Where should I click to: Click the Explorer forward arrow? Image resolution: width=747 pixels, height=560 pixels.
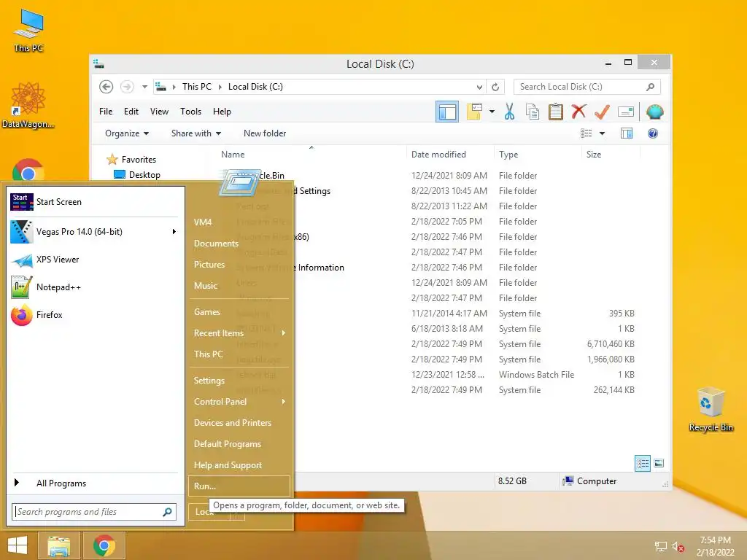127,87
